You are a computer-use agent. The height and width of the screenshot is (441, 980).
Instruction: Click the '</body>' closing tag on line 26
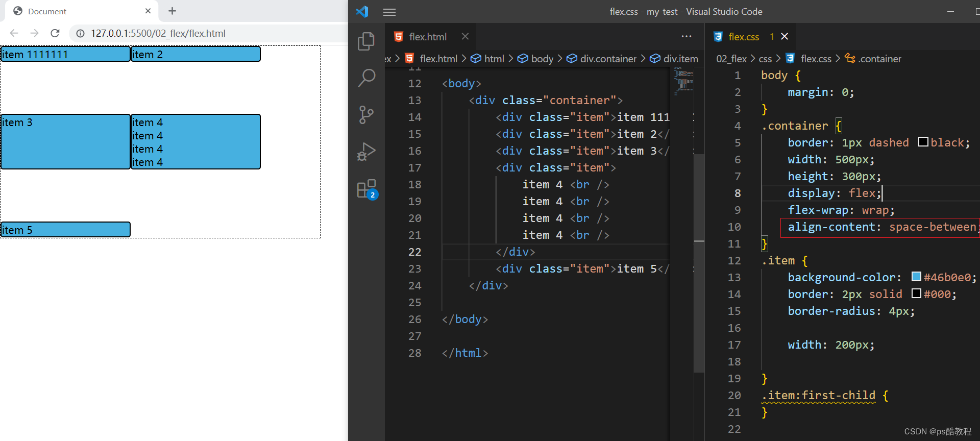[x=465, y=319]
